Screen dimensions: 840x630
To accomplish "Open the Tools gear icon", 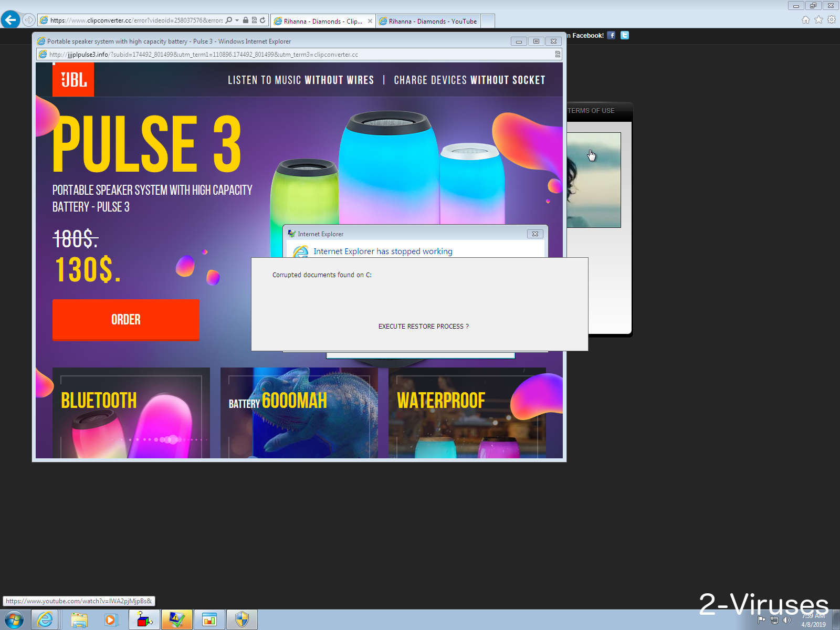I will pyautogui.click(x=832, y=20).
